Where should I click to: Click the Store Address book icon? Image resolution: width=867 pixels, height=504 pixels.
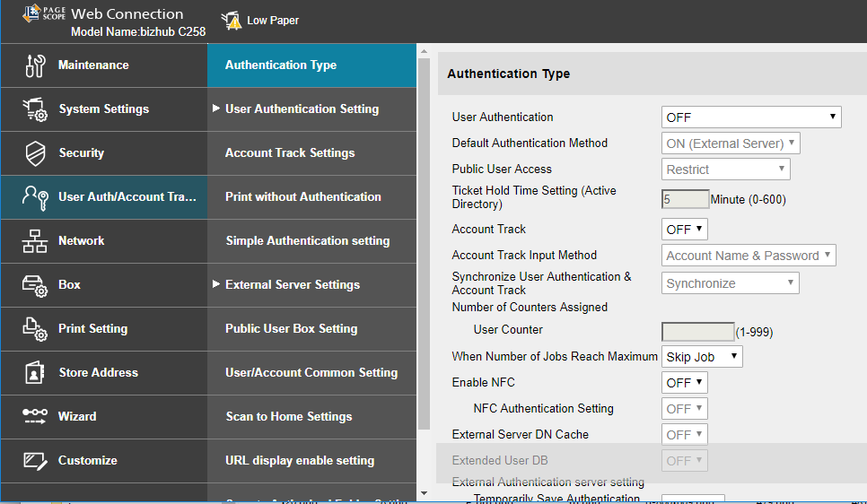pyautogui.click(x=35, y=373)
